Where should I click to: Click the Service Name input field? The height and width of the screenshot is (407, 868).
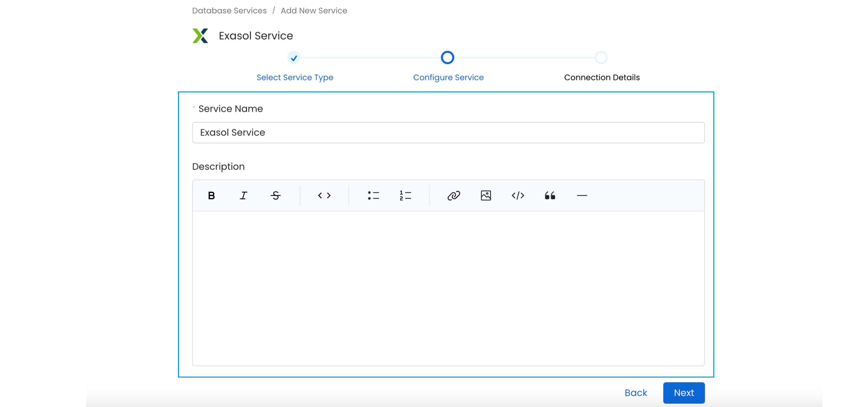coord(448,132)
